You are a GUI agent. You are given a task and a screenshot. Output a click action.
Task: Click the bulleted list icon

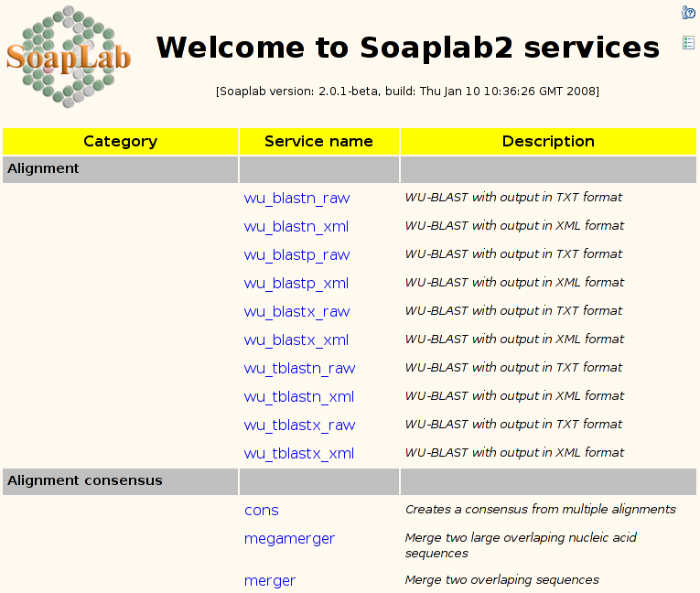point(688,43)
